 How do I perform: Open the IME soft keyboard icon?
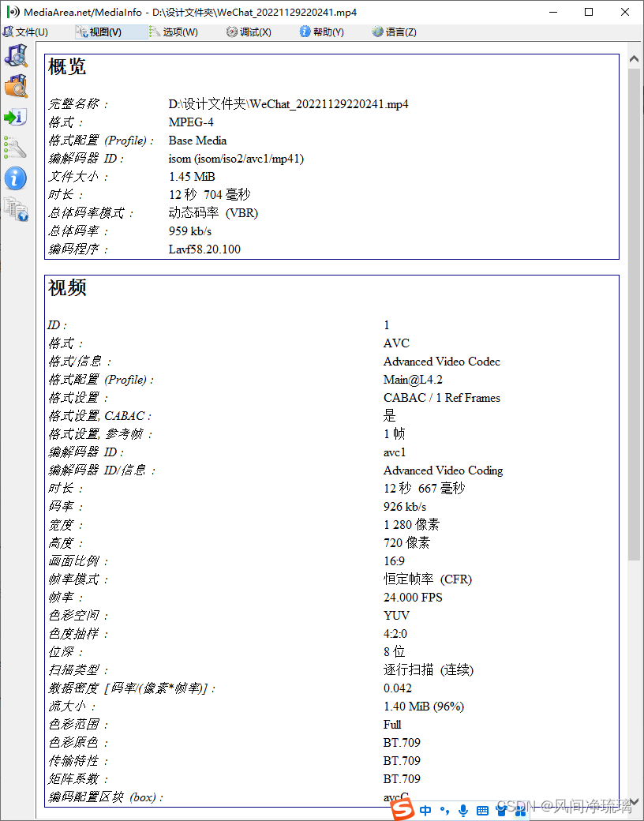pyautogui.click(x=483, y=811)
